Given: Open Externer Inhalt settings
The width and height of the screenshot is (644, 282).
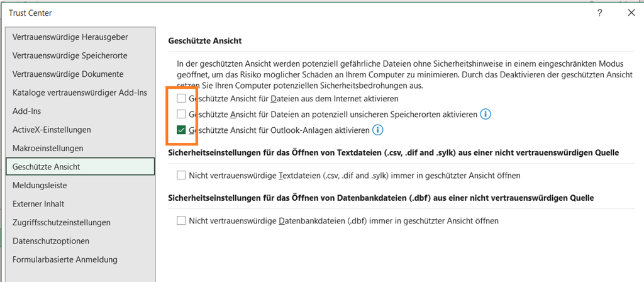Looking at the screenshot, I should [x=38, y=204].
